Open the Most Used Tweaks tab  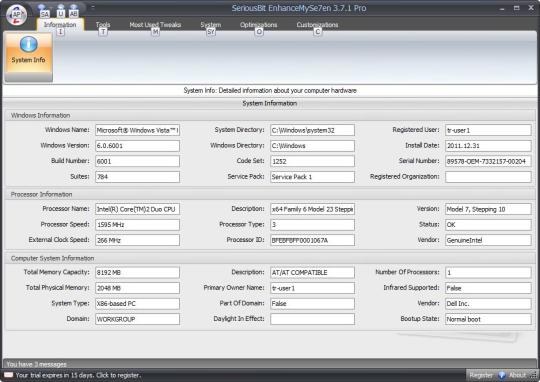click(155, 24)
